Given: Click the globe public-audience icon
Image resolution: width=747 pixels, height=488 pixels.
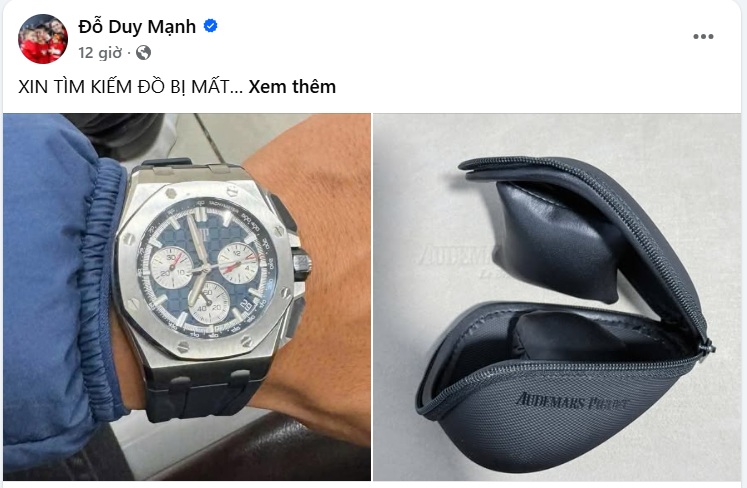Looking at the screenshot, I should pyautogui.click(x=143, y=52).
